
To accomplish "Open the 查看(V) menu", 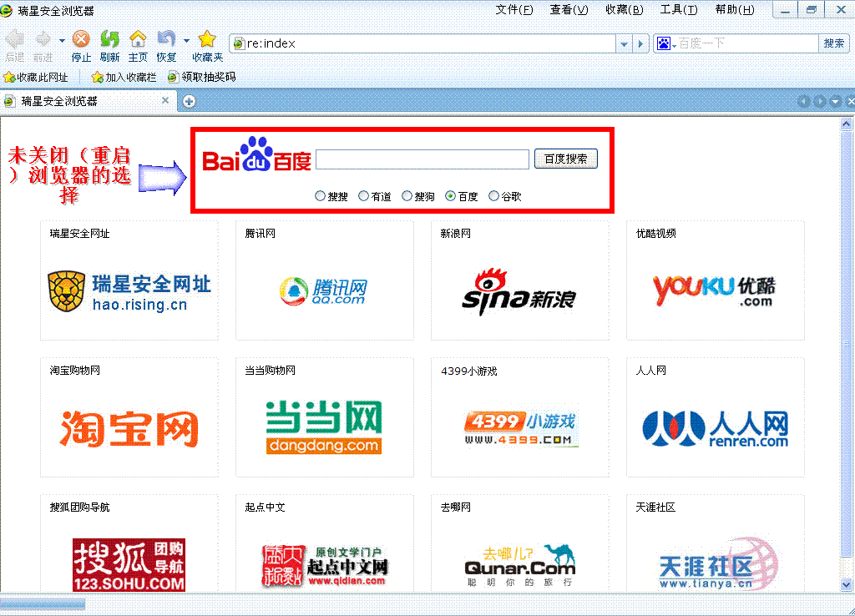I will [569, 10].
